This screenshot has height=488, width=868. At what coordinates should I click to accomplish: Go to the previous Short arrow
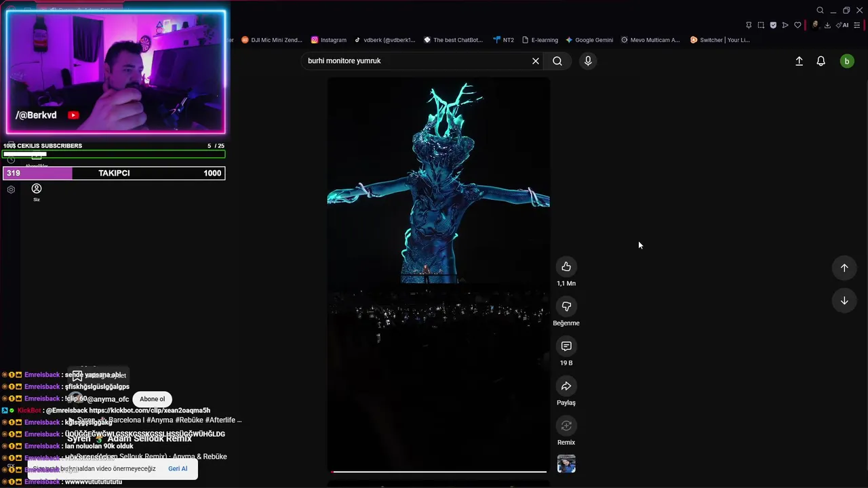tap(844, 268)
